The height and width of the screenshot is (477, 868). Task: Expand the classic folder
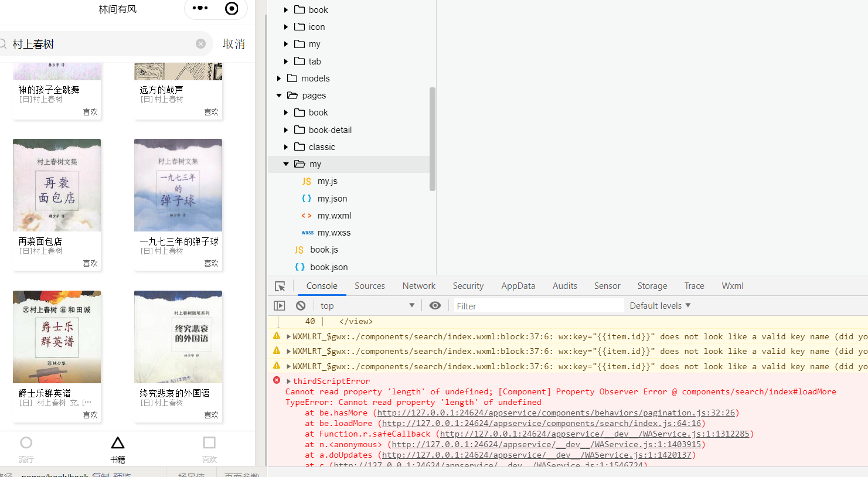(285, 147)
